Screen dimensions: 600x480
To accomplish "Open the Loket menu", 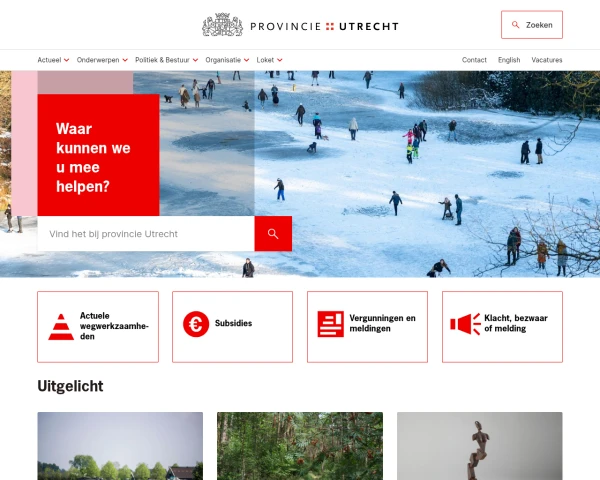I will (269, 60).
